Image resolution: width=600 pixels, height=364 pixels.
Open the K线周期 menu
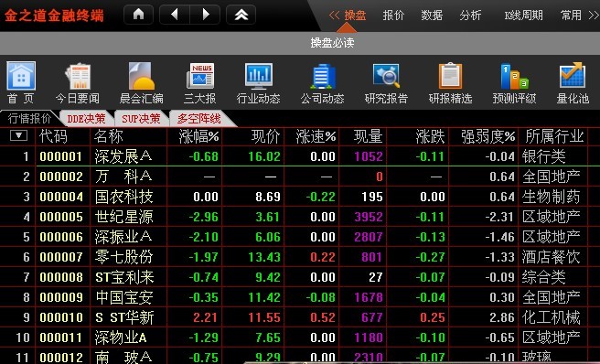(x=523, y=16)
